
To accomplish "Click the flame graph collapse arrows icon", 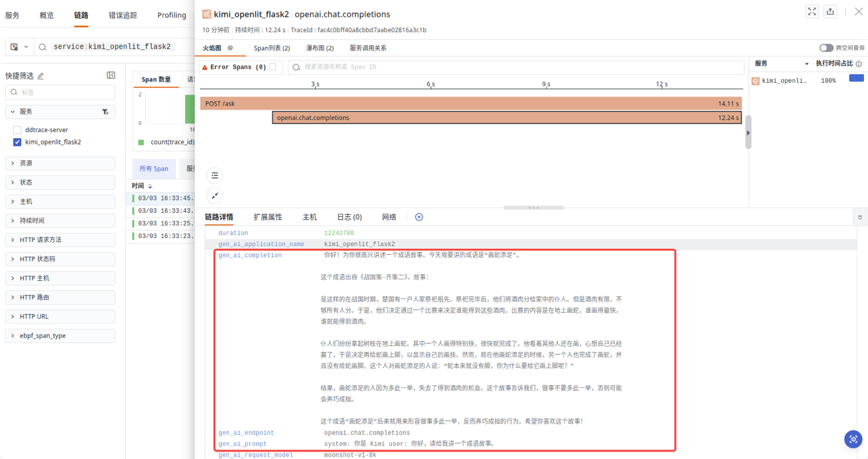I will tap(215, 196).
